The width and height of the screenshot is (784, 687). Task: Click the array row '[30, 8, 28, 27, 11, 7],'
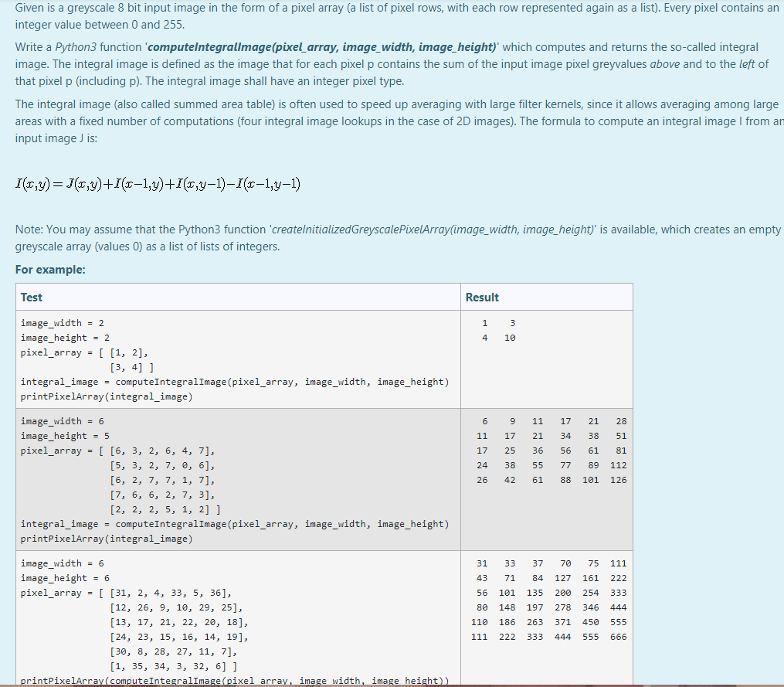(174, 651)
